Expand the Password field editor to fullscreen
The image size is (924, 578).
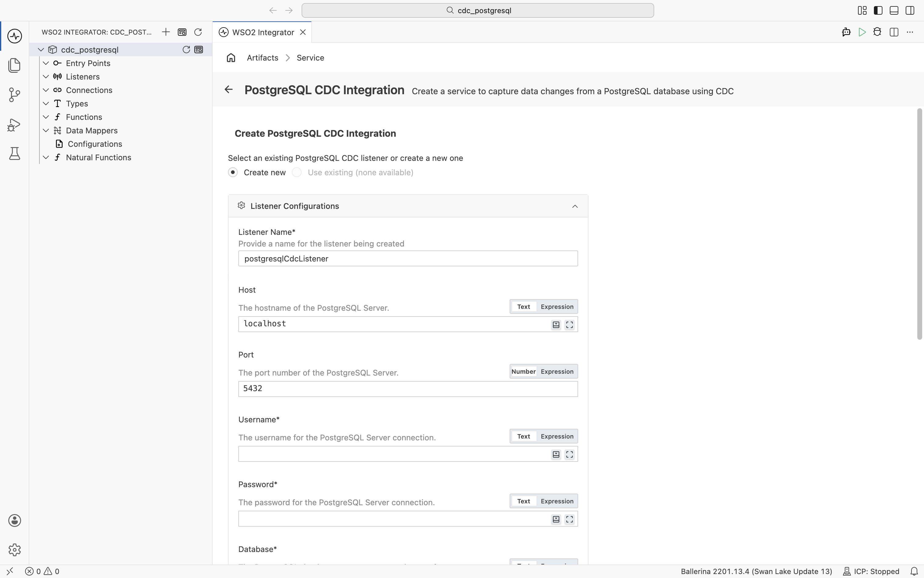(x=569, y=519)
